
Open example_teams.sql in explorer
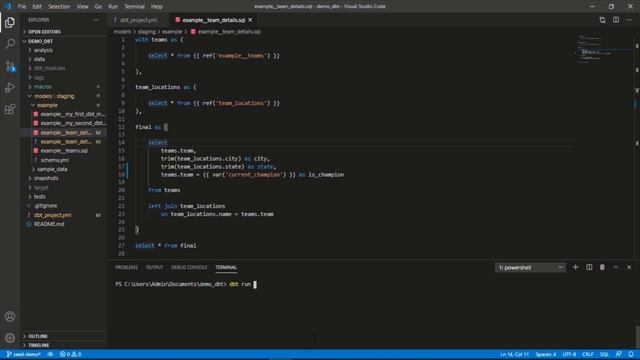[x=64, y=151]
